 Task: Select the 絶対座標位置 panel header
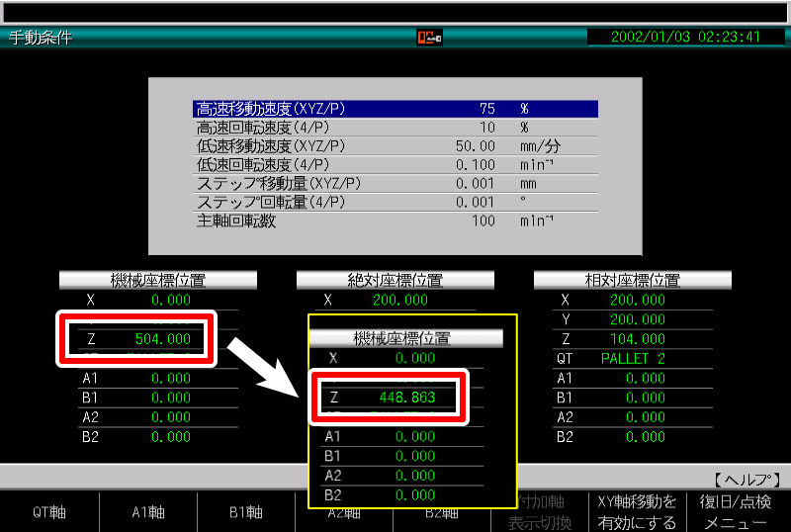[x=395, y=281]
